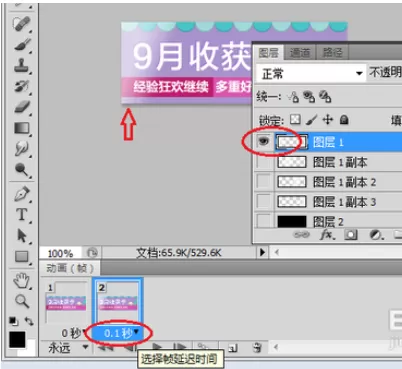This screenshot has width=402, height=369.
Task: Select the 图层 1 副本 layer row
Action: (x=338, y=162)
